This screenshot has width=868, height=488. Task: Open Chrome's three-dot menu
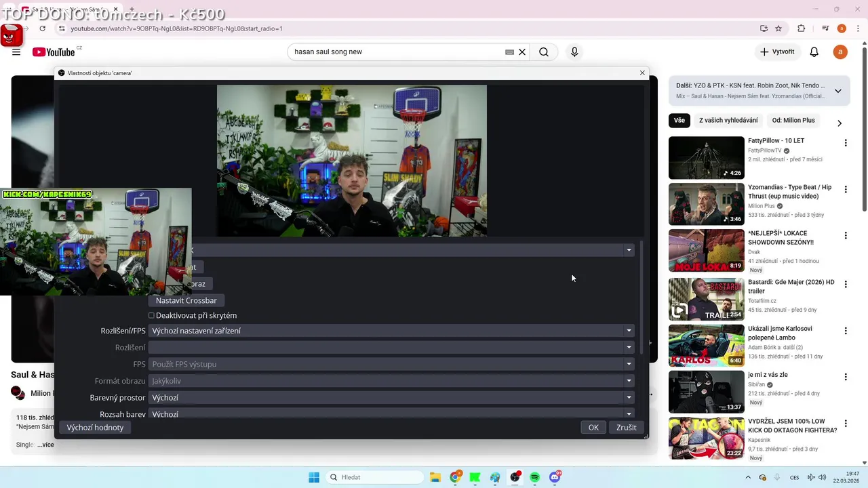point(857,28)
